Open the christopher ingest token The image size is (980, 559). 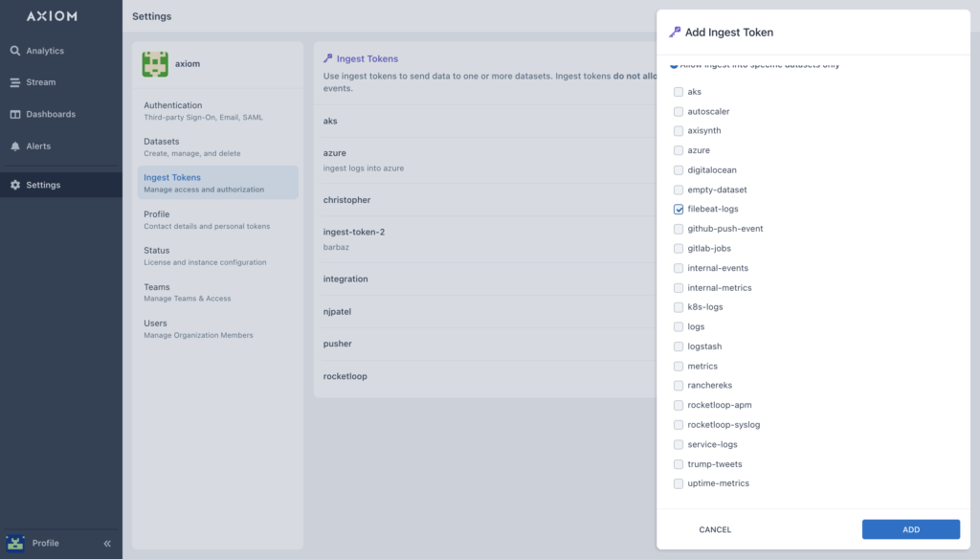coord(489,200)
